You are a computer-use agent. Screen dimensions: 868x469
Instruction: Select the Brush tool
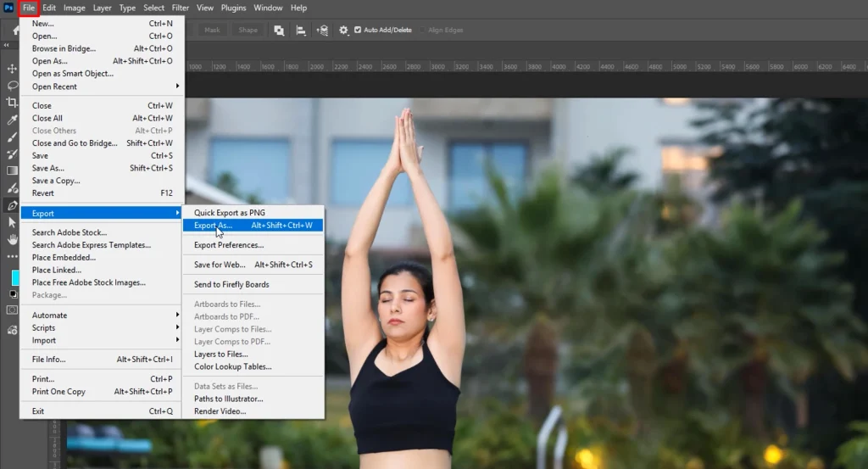coord(12,137)
